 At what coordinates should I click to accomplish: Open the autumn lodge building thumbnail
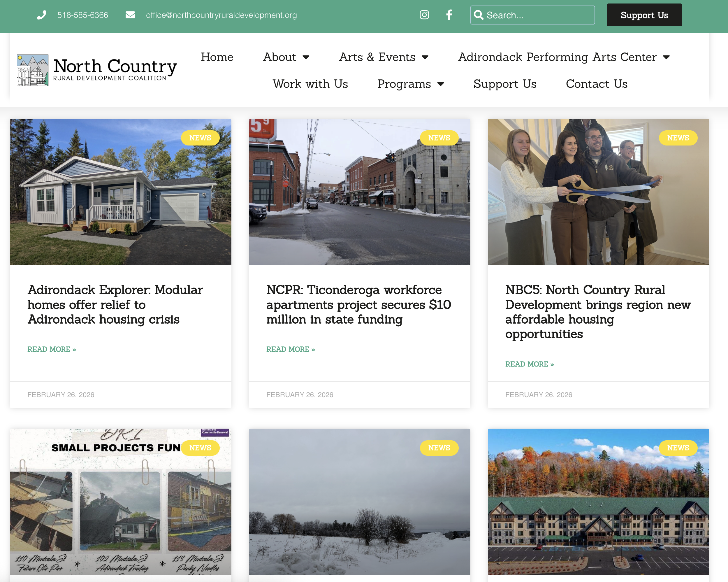599,502
